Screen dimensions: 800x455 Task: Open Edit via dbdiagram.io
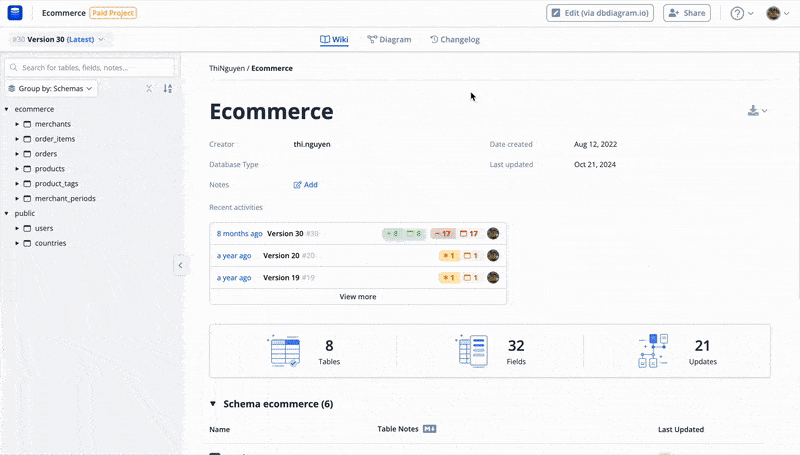[600, 13]
